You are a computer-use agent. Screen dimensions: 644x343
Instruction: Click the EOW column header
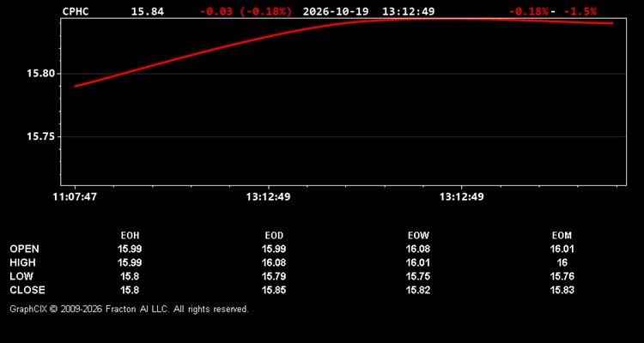(418, 236)
